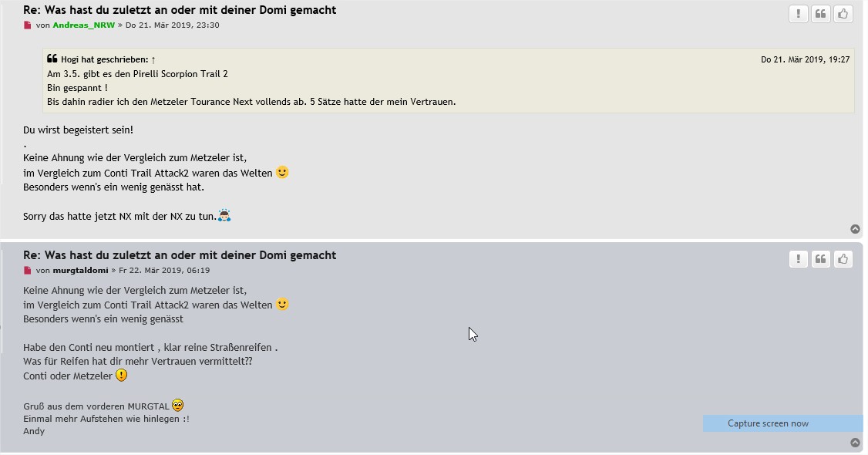
Task: Open murgtaldomi's user profile
Action: coord(80,271)
